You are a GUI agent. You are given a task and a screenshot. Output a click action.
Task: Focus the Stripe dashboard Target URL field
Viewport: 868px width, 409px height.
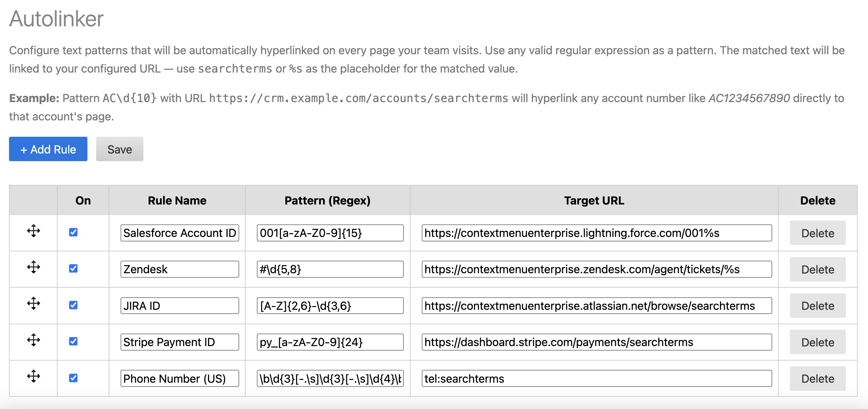tap(596, 342)
